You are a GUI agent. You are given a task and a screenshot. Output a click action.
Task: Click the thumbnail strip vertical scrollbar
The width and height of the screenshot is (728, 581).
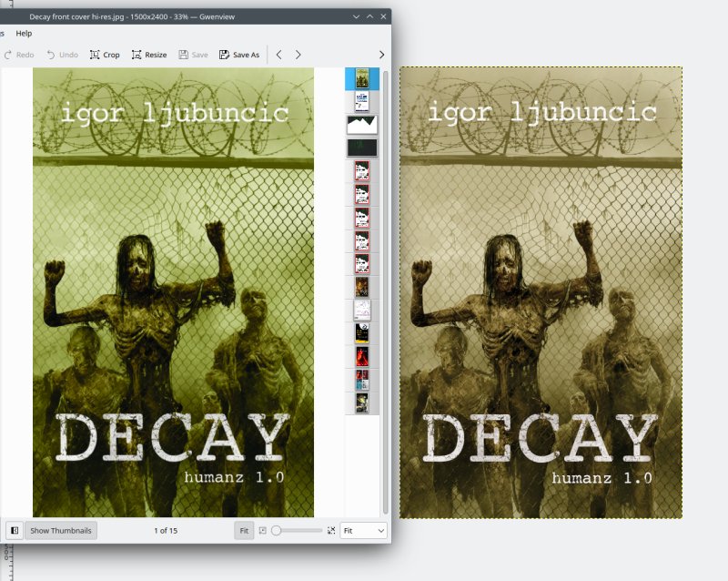pos(385,293)
